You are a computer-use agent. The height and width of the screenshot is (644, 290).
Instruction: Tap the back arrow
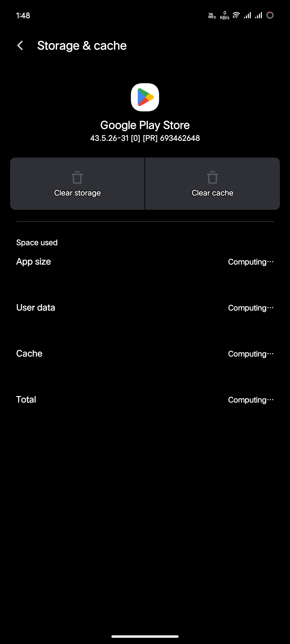(20, 46)
